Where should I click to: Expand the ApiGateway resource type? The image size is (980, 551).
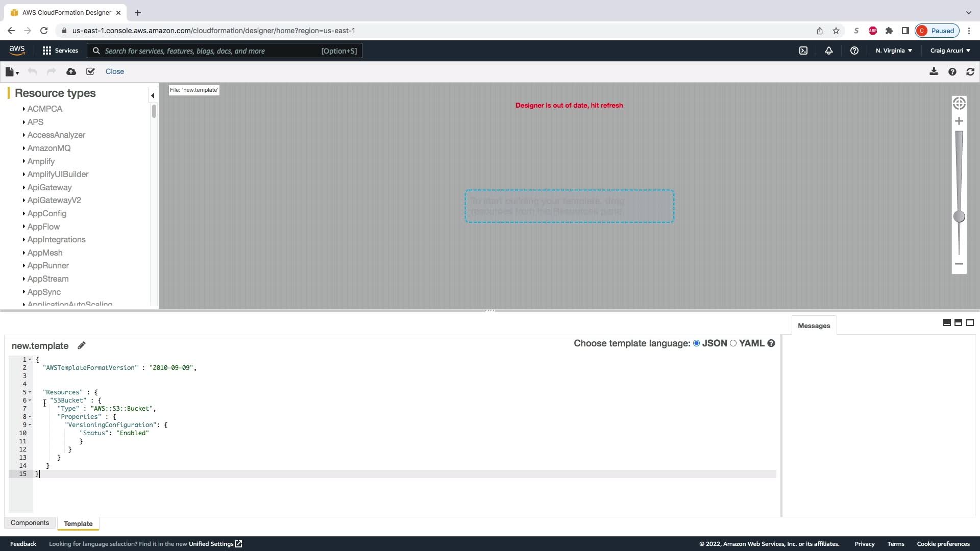pyautogui.click(x=50, y=187)
